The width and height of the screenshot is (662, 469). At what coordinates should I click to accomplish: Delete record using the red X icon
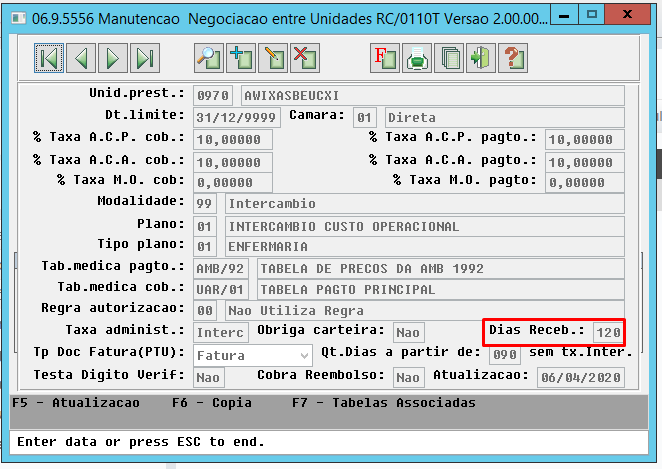click(305, 58)
